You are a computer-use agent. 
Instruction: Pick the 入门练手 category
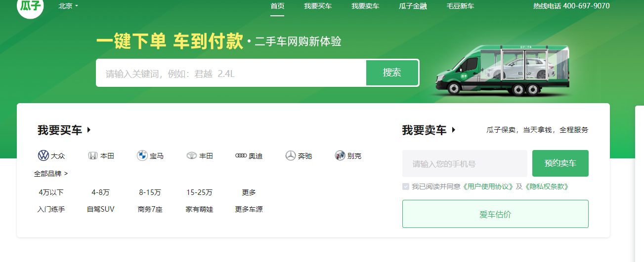(x=51, y=209)
